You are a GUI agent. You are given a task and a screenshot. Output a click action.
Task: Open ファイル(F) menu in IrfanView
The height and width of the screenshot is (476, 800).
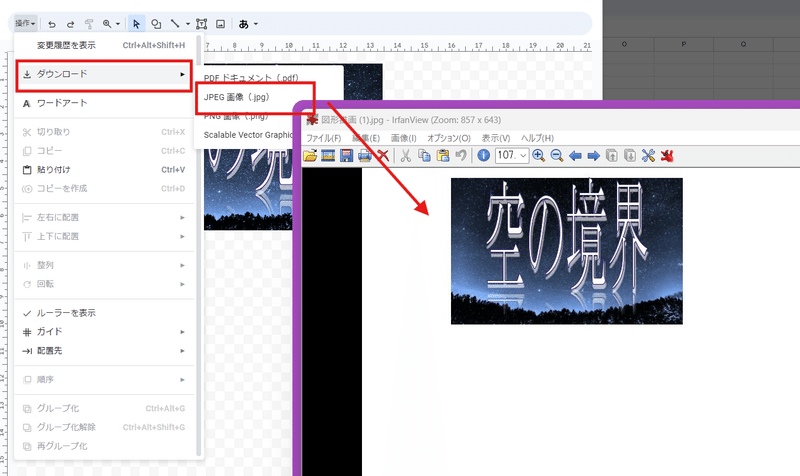click(323, 138)
